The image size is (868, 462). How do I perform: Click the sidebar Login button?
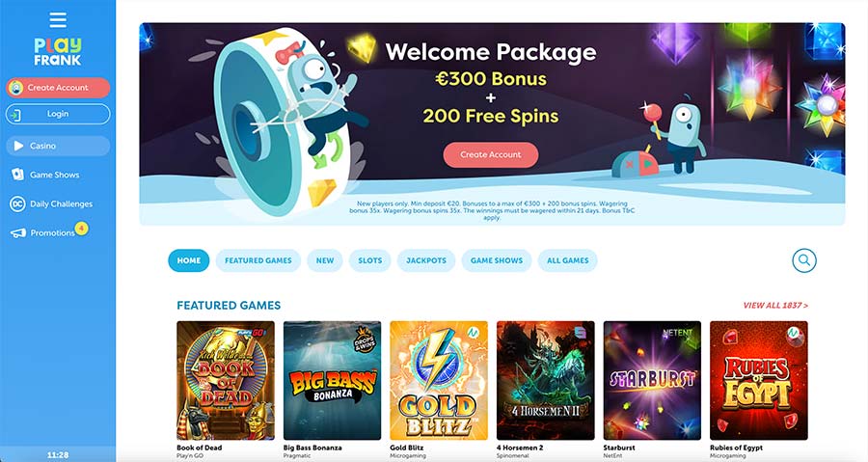(x=58, y=114)
